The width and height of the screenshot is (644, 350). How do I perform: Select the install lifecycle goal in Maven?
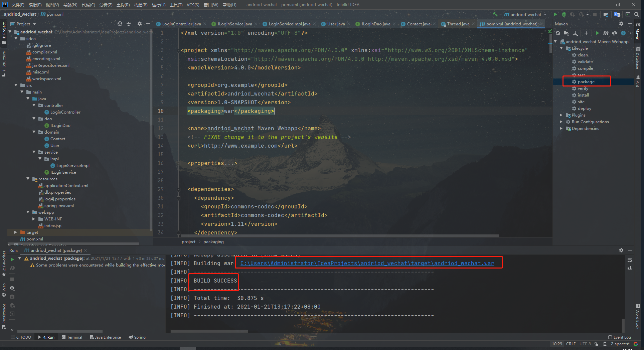pyautogui.click(x=583, y=95)
